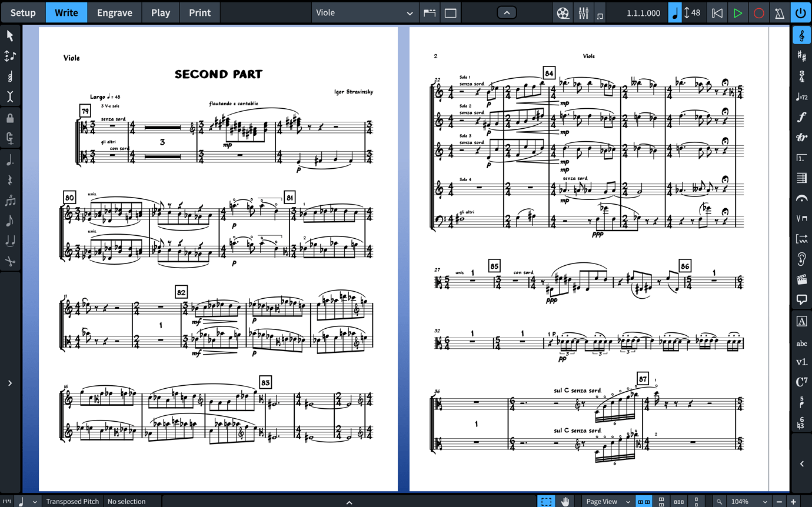This screenshot has height=507, width=812.
Task: Click the Transposed Pitch status label
Action: coord(72,501)
